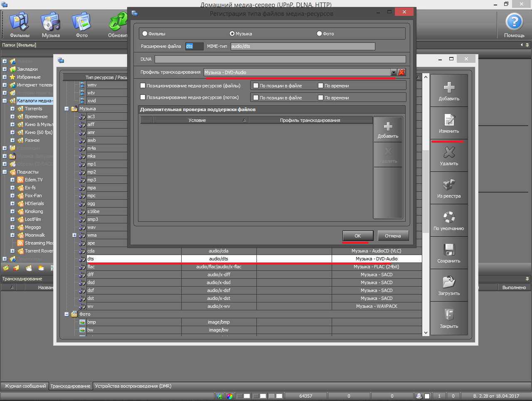Click Из реестра registry icon
Viewport: 532px width, 401px height.
[x=449, y=188]
